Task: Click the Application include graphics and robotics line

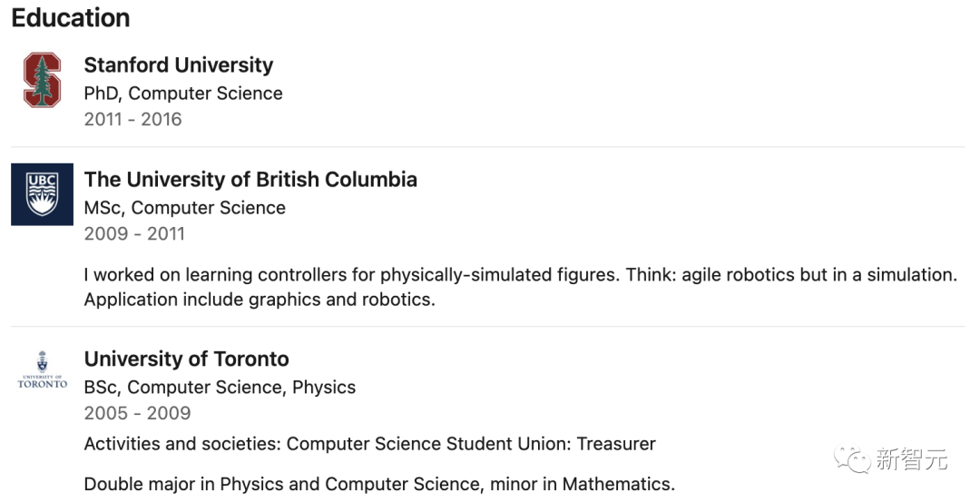Action: click(260, 300)
